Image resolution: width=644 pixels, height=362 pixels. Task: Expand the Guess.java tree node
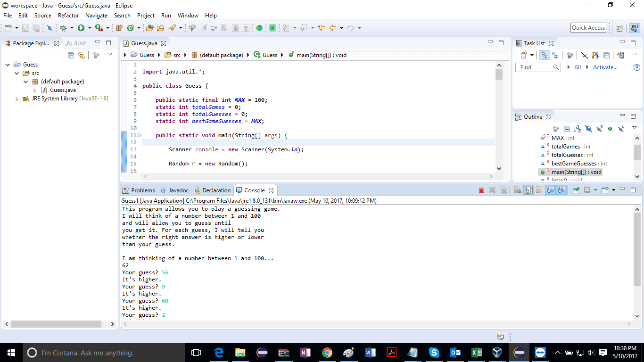(x=35, y=90)
